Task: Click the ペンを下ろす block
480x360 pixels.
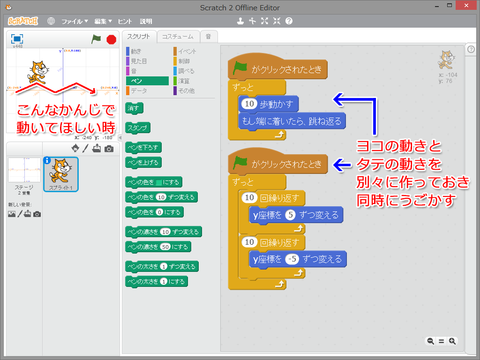Action: [144, 147]
